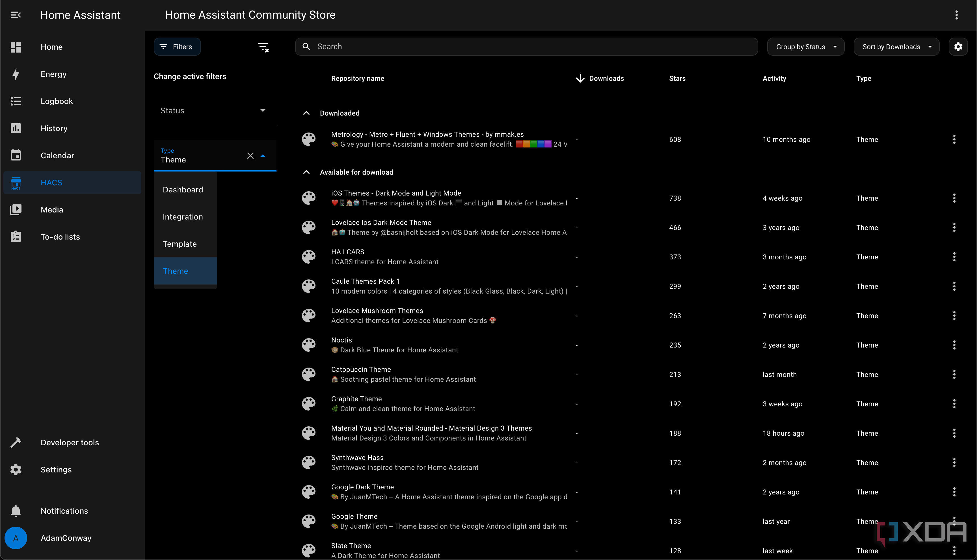Open row menu for Synthwave Hass
Screen dimensions: 977x560
coord(954,463)
